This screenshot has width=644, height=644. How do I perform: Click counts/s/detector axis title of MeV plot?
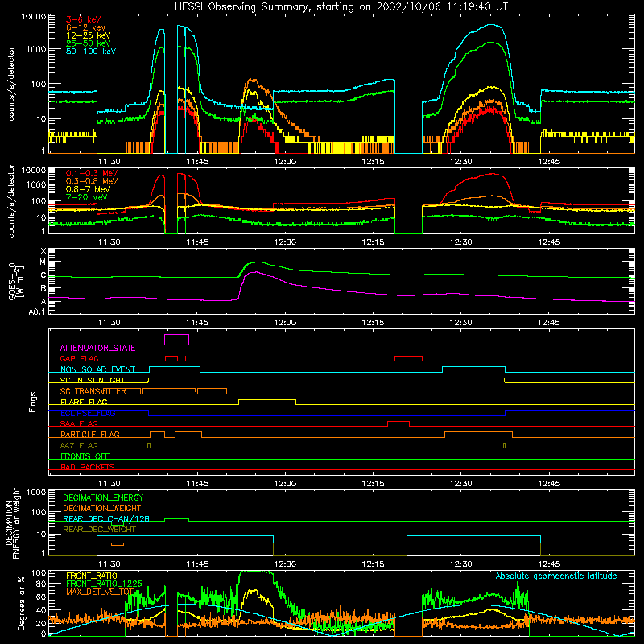(x=11, y=201)
